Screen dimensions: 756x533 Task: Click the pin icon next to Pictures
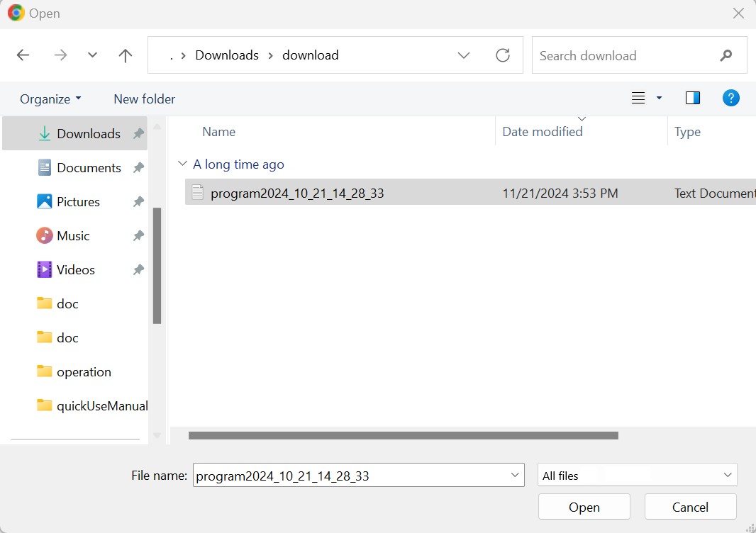click(138, 201)
